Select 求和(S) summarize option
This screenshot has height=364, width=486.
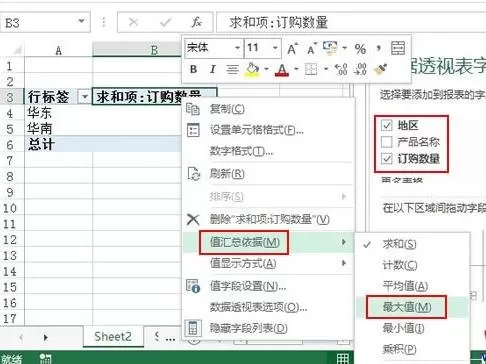[x=412, y=244]
